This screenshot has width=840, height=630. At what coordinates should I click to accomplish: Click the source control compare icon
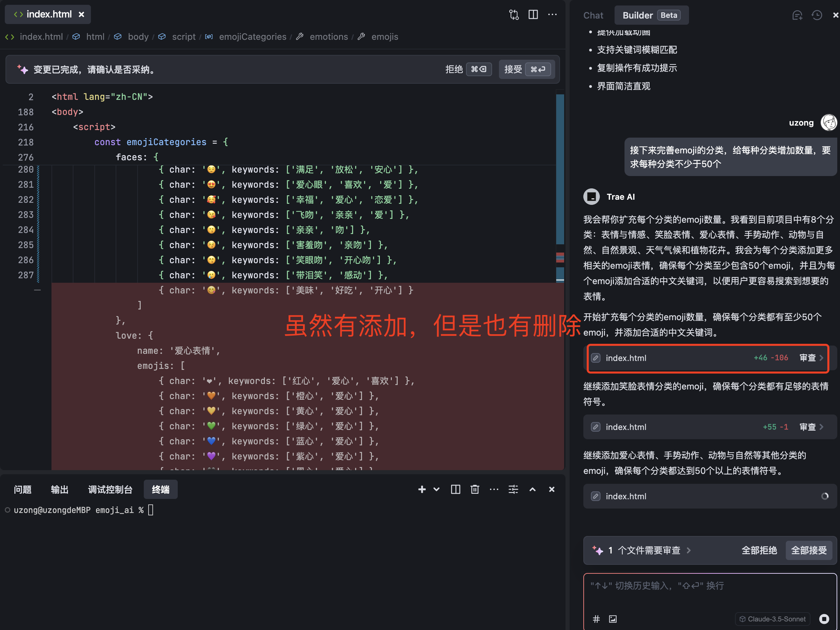[513, 15]
